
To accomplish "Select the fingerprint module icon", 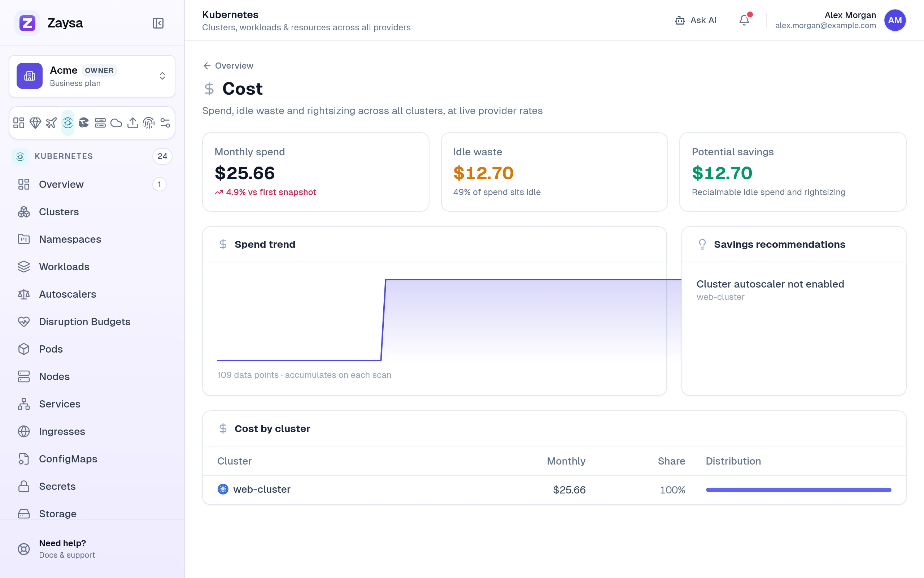I will pos(149,123).
